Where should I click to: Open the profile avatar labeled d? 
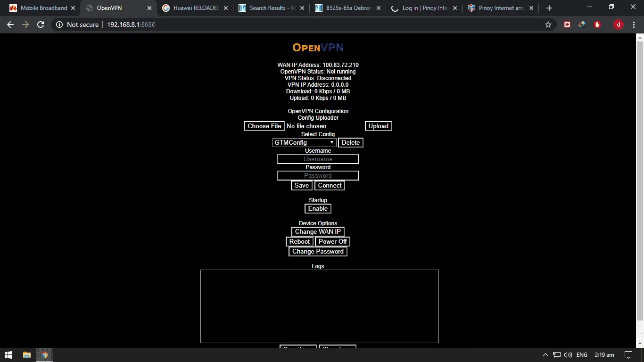(x=618, y=25)
